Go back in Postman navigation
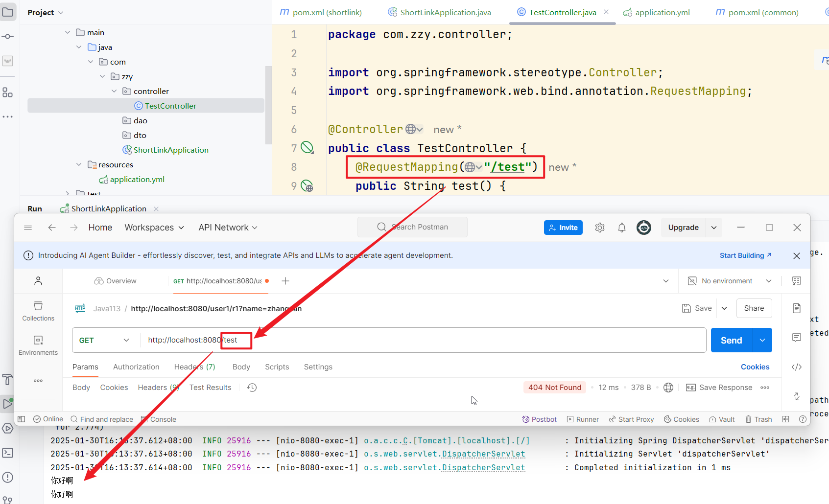 coord(52,228)
